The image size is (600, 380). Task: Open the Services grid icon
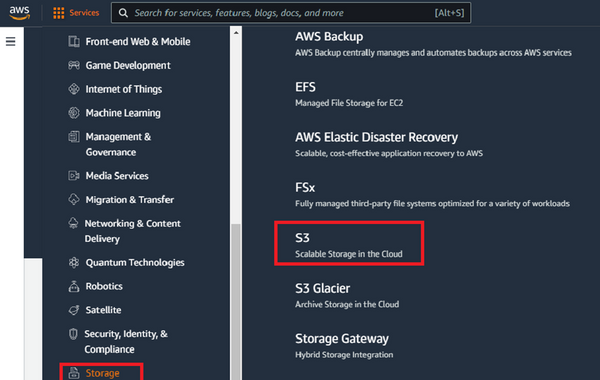(59, 13)
